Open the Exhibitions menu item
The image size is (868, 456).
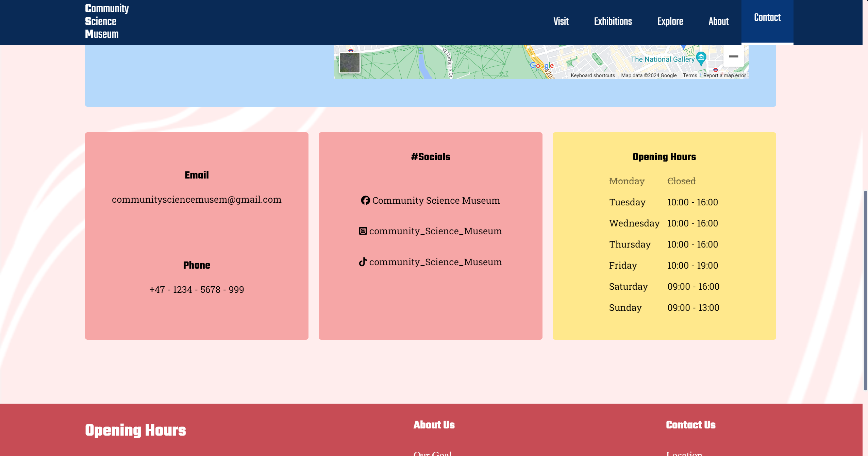(613, 21)
